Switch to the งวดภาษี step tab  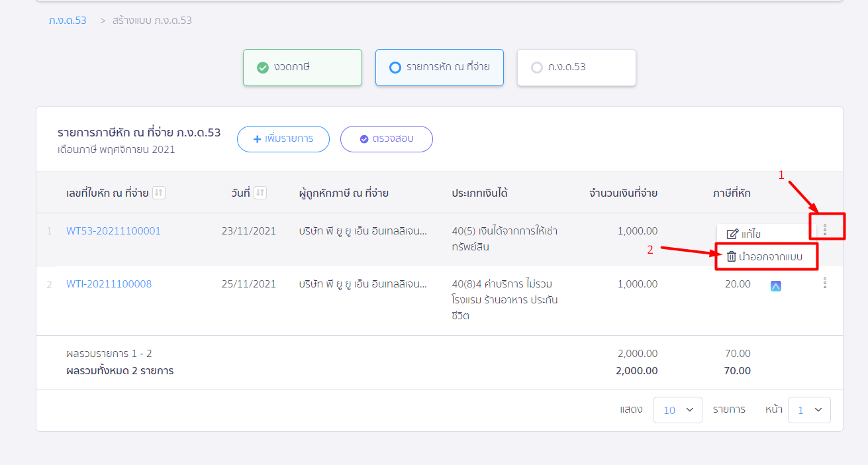pos(302,67)
